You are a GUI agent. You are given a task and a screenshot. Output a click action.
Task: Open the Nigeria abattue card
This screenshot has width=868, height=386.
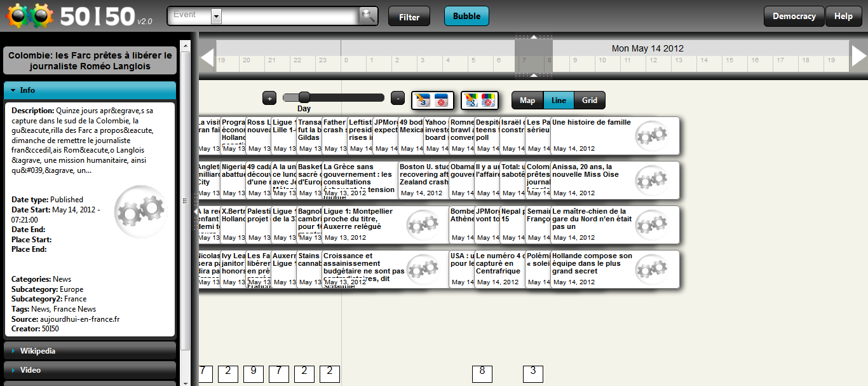pyautogui.click(x=233, y=180)
